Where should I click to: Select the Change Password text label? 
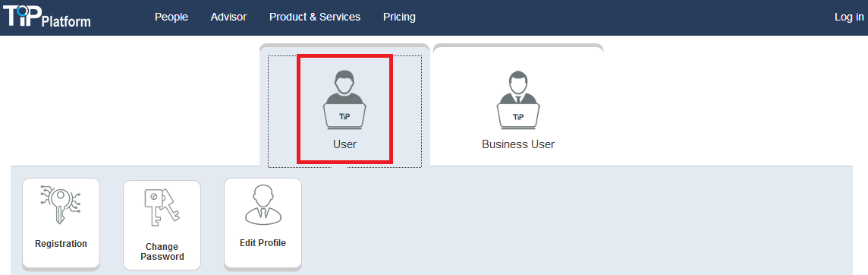tap(162, 251)
